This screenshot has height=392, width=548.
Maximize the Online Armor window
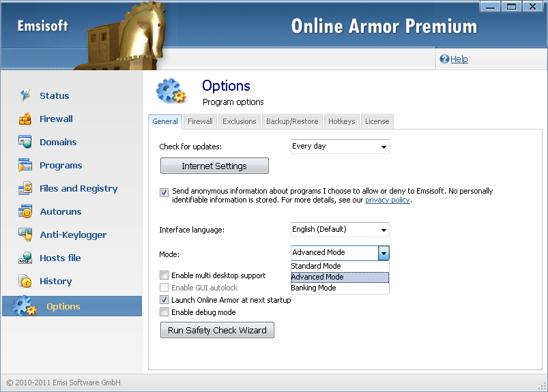coord(511,7)
